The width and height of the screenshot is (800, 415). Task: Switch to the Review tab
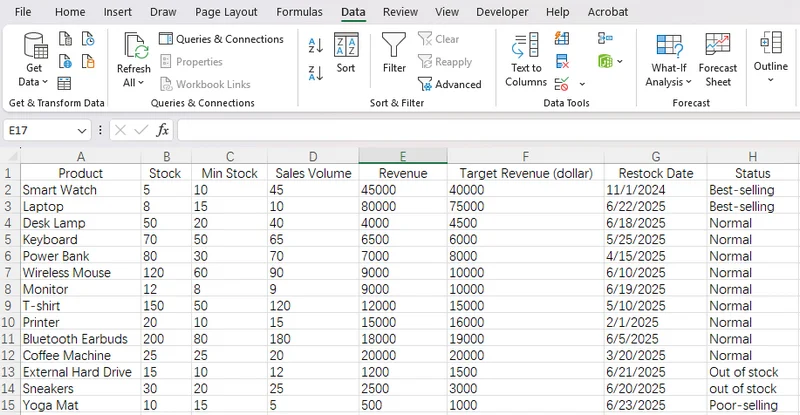(401, 12)
